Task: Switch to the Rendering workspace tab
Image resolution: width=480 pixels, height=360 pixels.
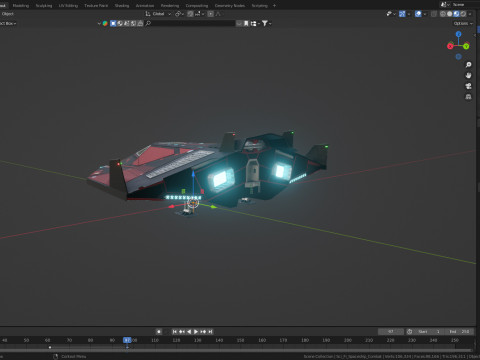Action: pos(170,6)
